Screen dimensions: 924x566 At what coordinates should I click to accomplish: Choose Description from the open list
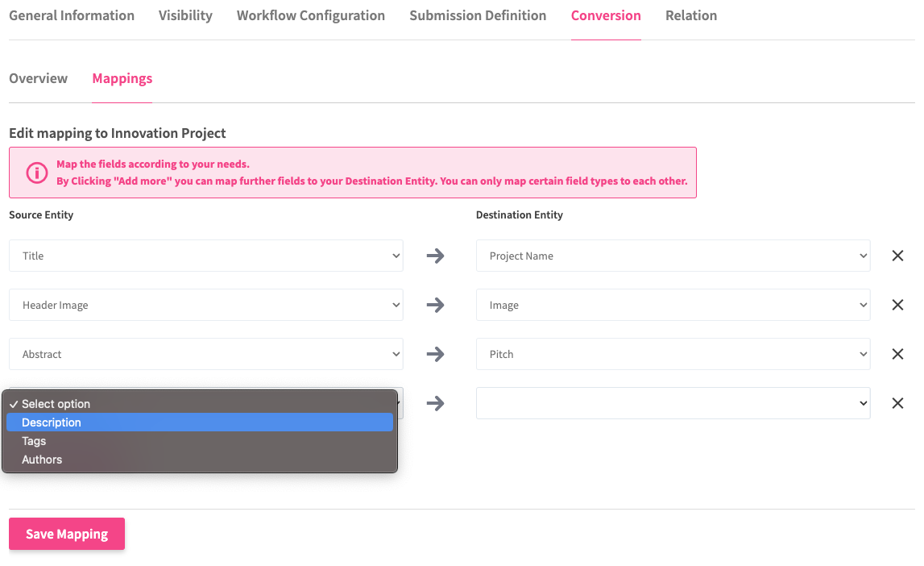pyautogui.click(x=52, y=422)
